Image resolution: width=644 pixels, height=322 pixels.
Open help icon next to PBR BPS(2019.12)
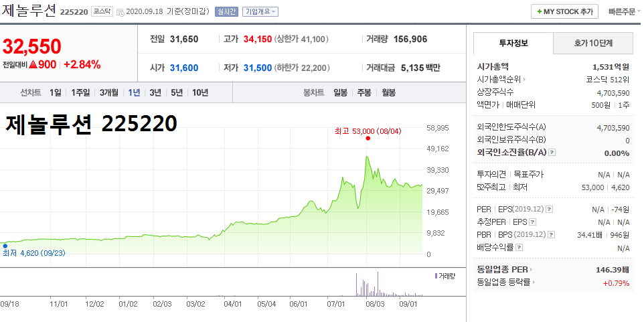click(552, 235)
